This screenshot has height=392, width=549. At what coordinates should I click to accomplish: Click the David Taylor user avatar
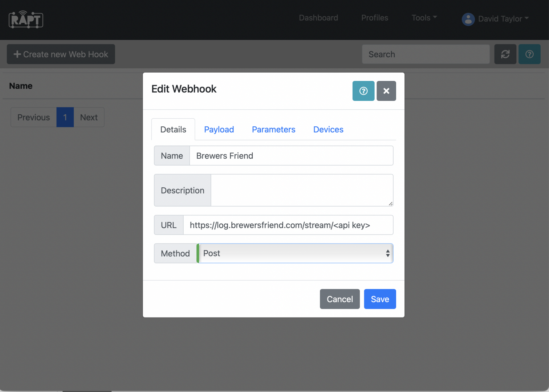(468, 19)
